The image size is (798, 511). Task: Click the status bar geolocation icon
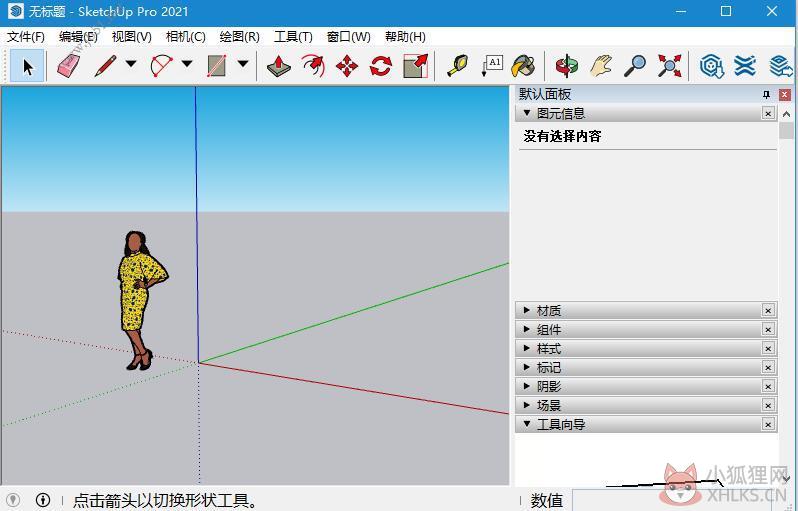[13, 500]
